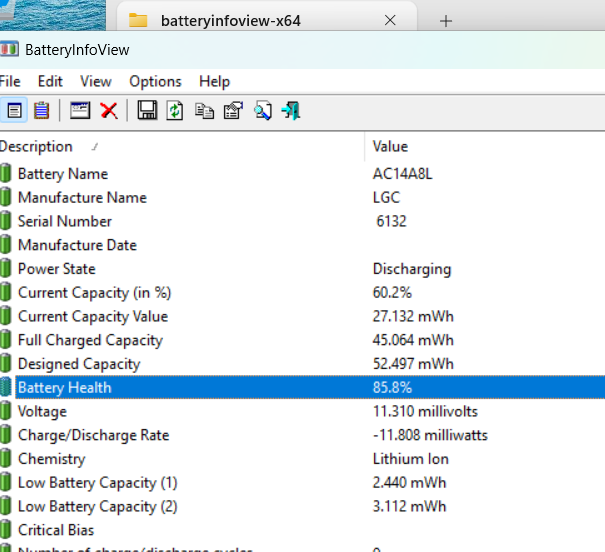605x552 pixels.
Task: Click the window-shaped toolbar icon before red X
Action: click(80, 111)
